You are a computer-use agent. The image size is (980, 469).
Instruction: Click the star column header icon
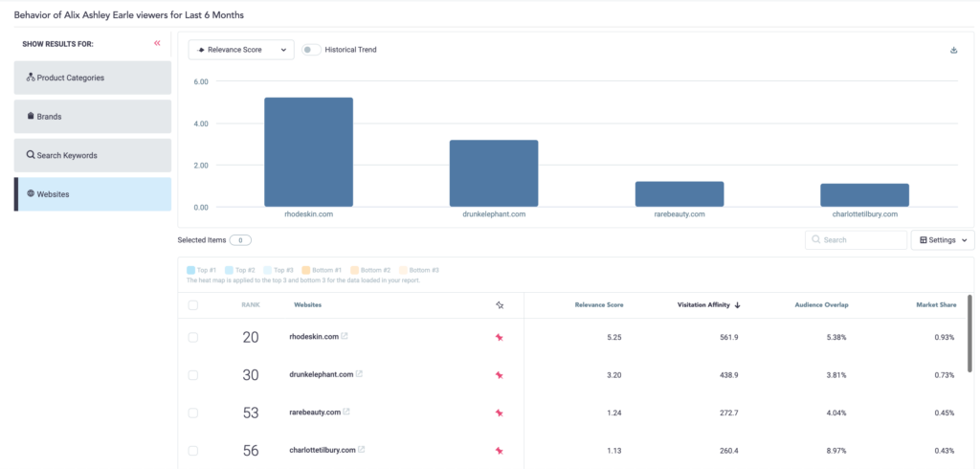pyautogui.click(x=499, y=305)
